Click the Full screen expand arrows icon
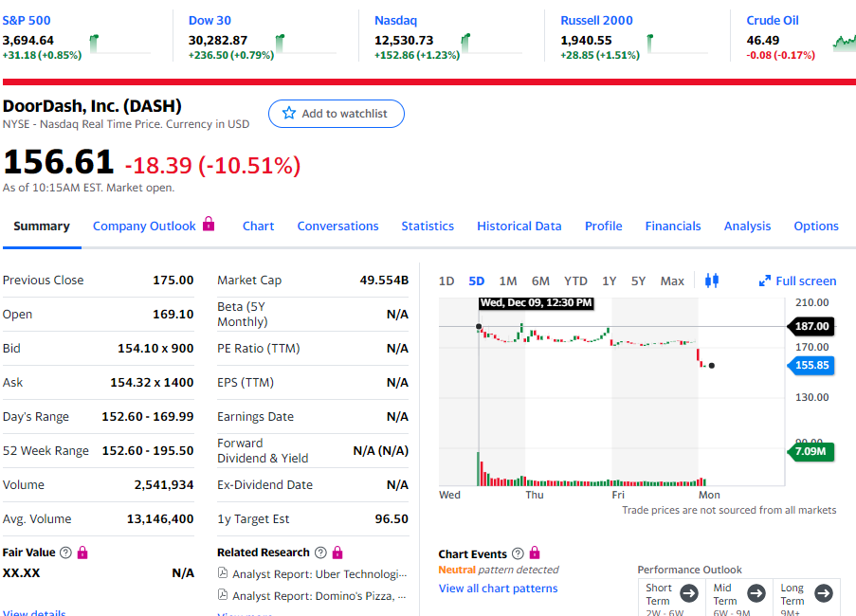 [x=765, y=281]
